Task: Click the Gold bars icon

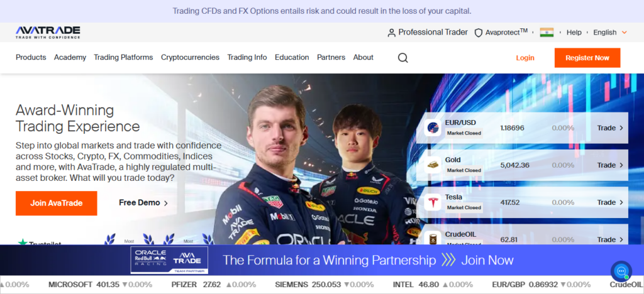Action: [433, 165]
